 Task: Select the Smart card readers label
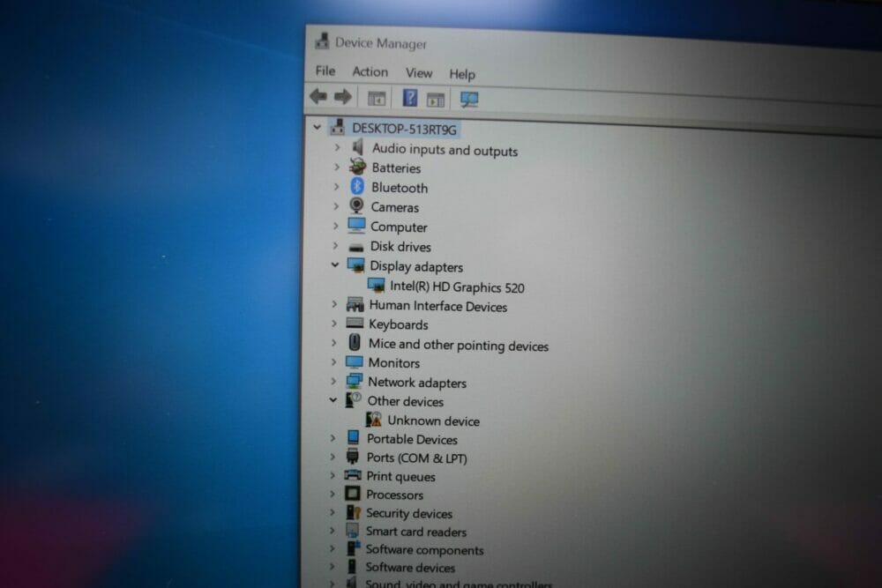[x=415, y=532]
